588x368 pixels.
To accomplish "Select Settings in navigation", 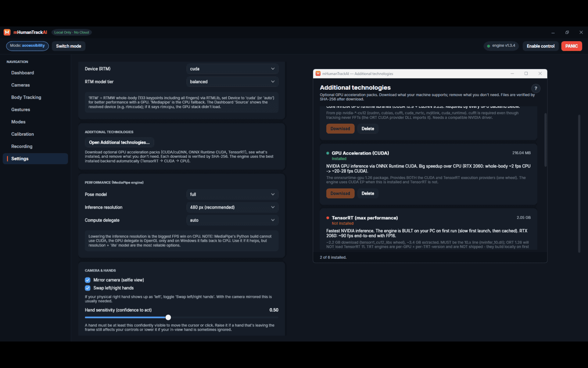I will point(35,159).
